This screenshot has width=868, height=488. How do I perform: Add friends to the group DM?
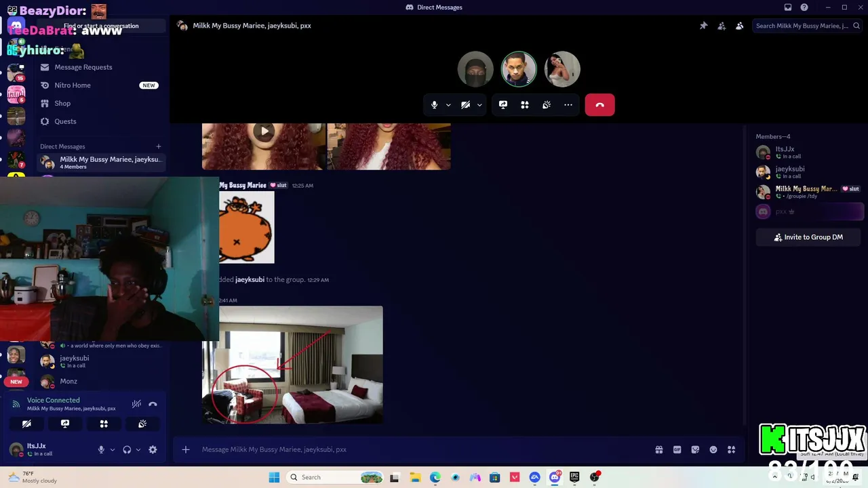(x=722, y=26)
